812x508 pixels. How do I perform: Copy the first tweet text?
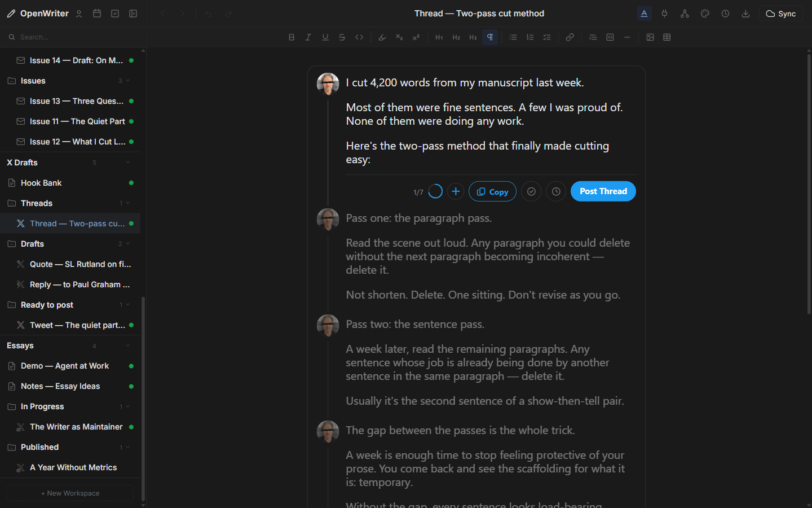point(492,191)
